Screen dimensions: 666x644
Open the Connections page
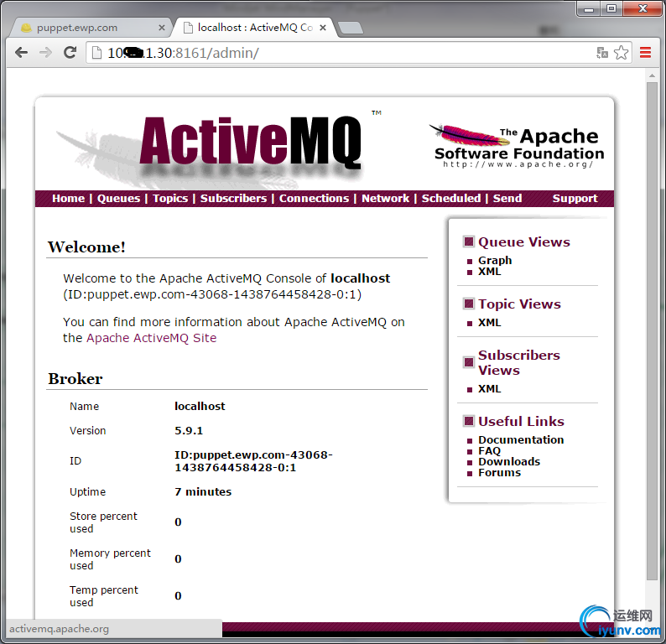tap(314, 198)
